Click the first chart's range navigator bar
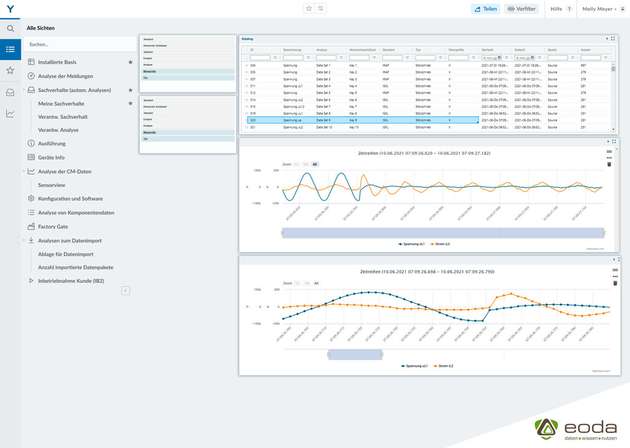Image resolution: width=630 pixels, height=448 pixels. pyautogui.click(x=443, y=233)
